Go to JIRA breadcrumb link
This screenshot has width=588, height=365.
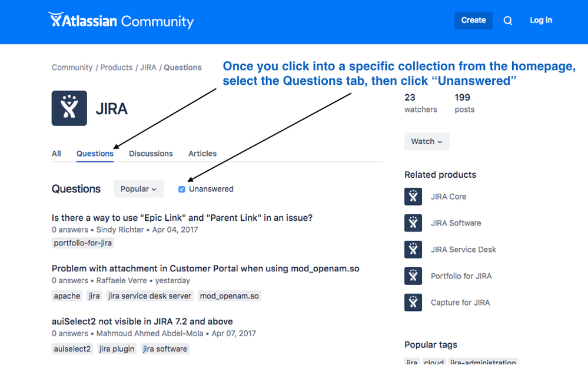point(148,68)
